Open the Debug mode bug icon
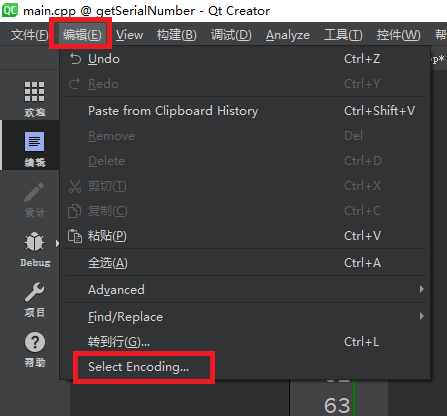This screenshot has width=447, height=416. coord(34,242)
